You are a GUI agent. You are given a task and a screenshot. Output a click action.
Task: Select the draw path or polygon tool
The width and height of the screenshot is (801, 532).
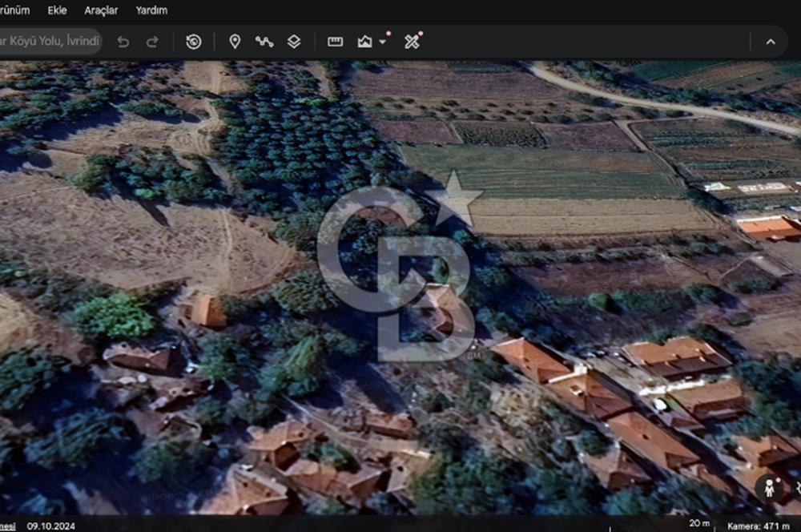click(264, 42)
